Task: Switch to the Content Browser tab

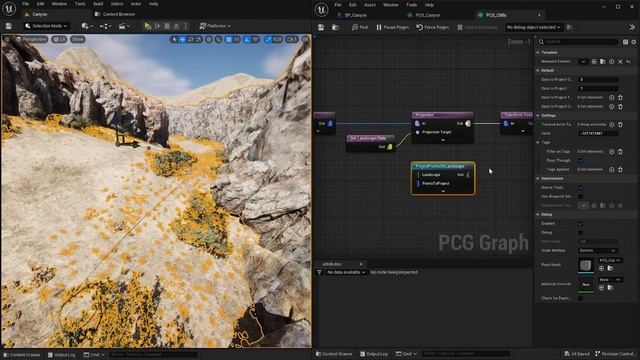Action: (x=116, y=14)
